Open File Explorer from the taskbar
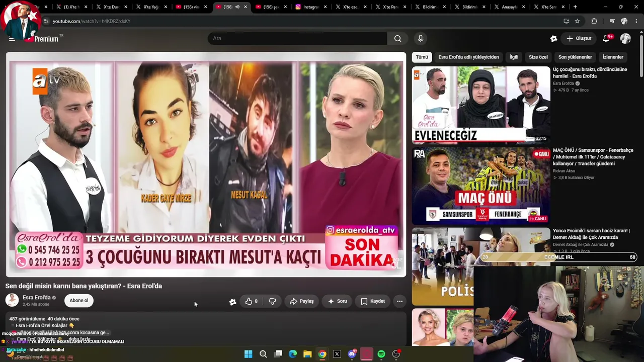Screen dimensions: 644x362 [307, 354]
